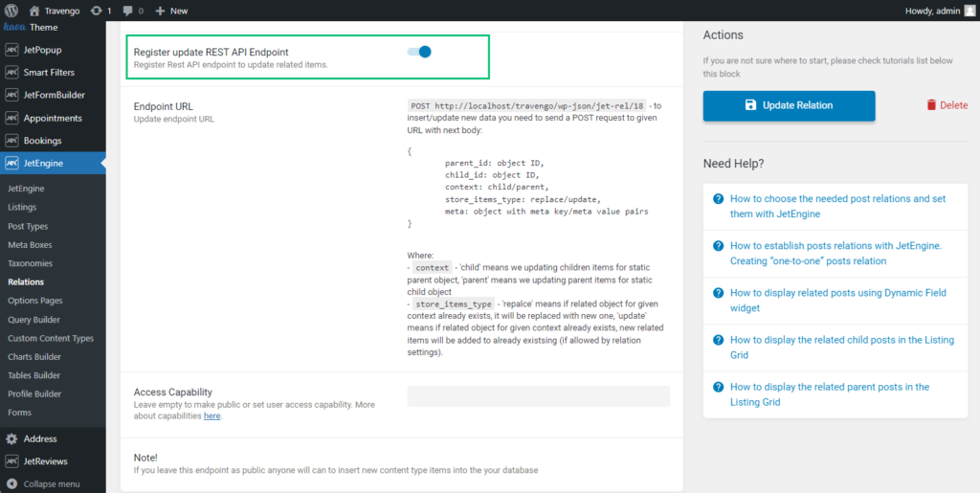
Task: Open the admin user avatar
Action: (x=969, y=11)
